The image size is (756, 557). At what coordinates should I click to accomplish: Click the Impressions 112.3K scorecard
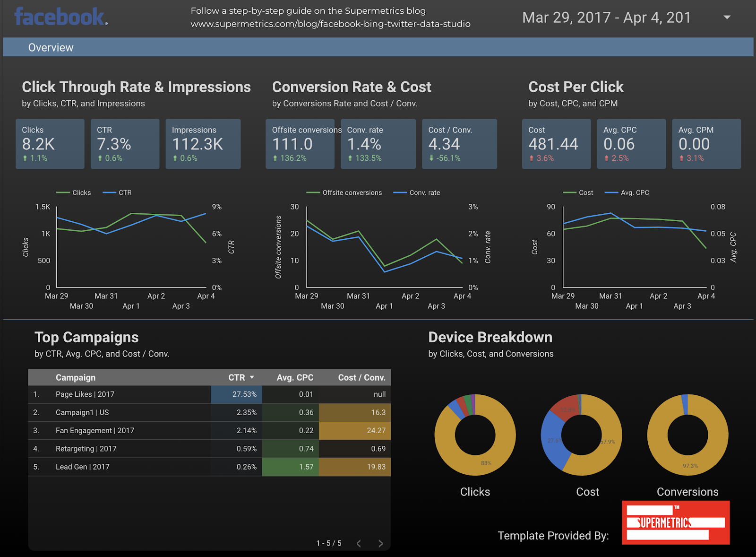tap(203, 144)
